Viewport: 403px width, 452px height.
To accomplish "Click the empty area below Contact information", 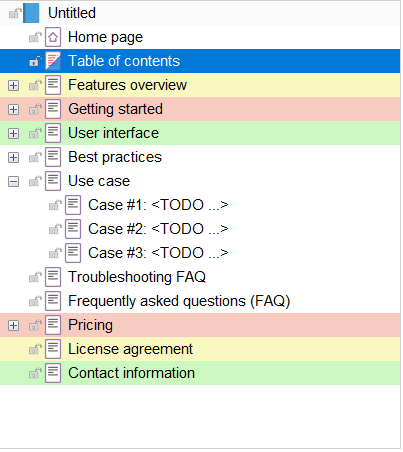I will pyautogui.click(x=200, y=417).
